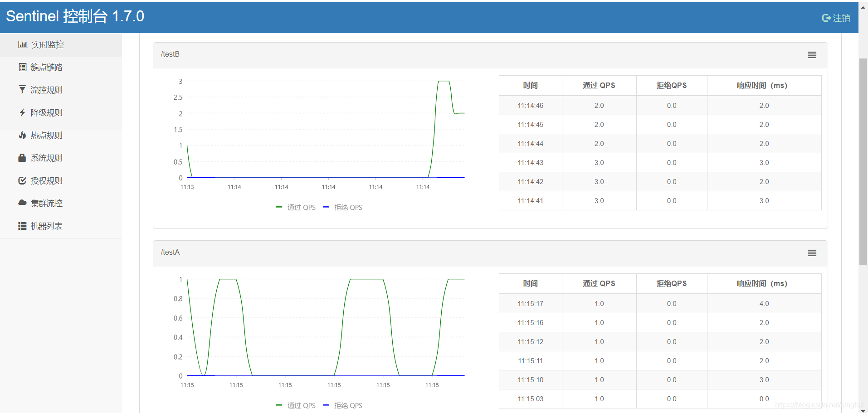Viewport: 868px width, 413px height.
Task: Click the 11:14:43 time cell
Action: pyautogui.click(x=530, y=163)
